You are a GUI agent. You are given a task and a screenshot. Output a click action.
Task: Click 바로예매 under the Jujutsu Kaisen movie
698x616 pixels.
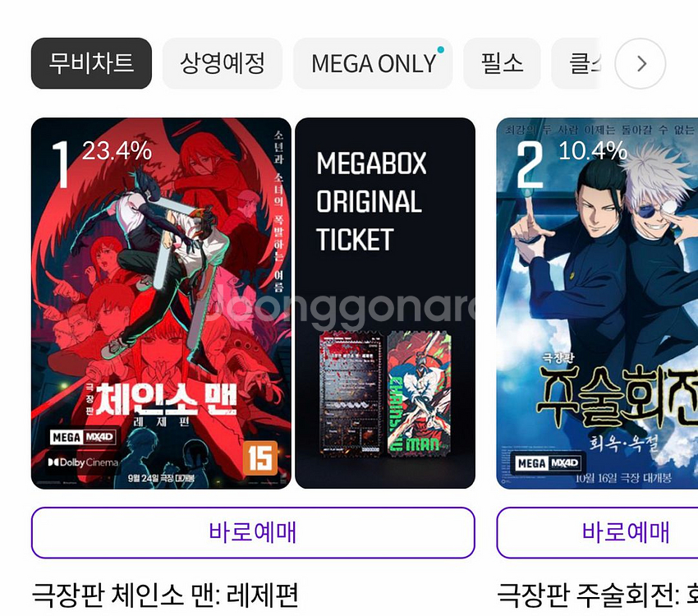point(597,532)
